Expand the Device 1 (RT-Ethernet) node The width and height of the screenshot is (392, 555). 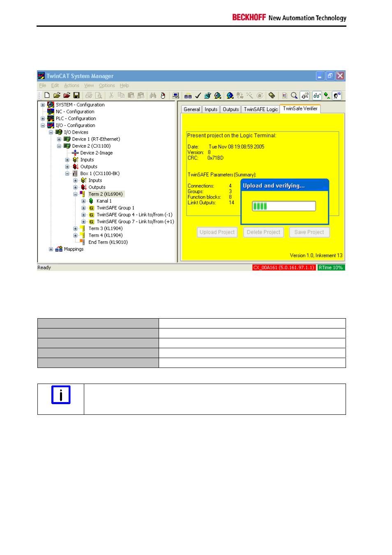point(59,139)
